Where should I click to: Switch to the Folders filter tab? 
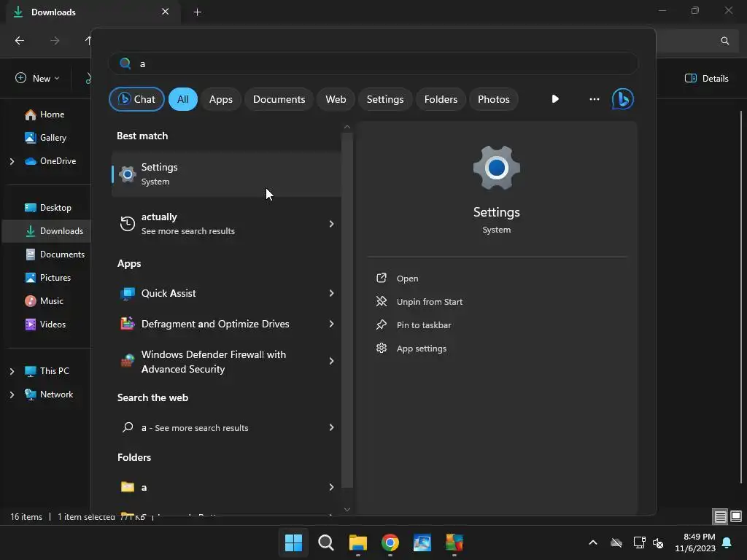[x=441, y=99]
